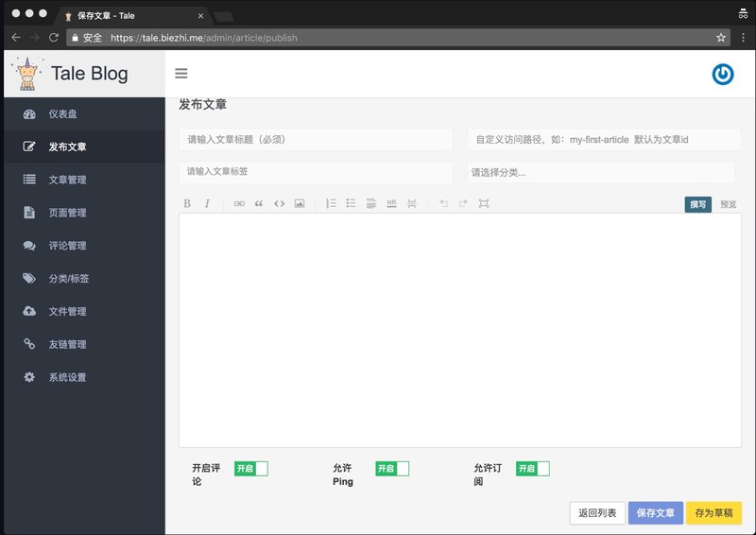Screen dimensions: 756x535
Task: Open the 请选择分类 category dropdown
Action: [600, 172]
